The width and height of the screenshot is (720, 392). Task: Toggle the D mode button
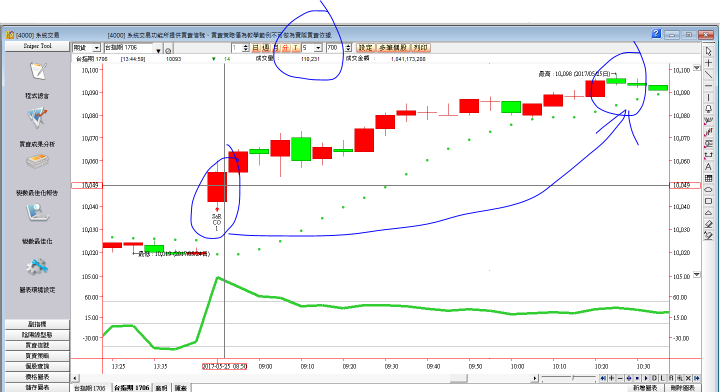(x=655, y=378)
